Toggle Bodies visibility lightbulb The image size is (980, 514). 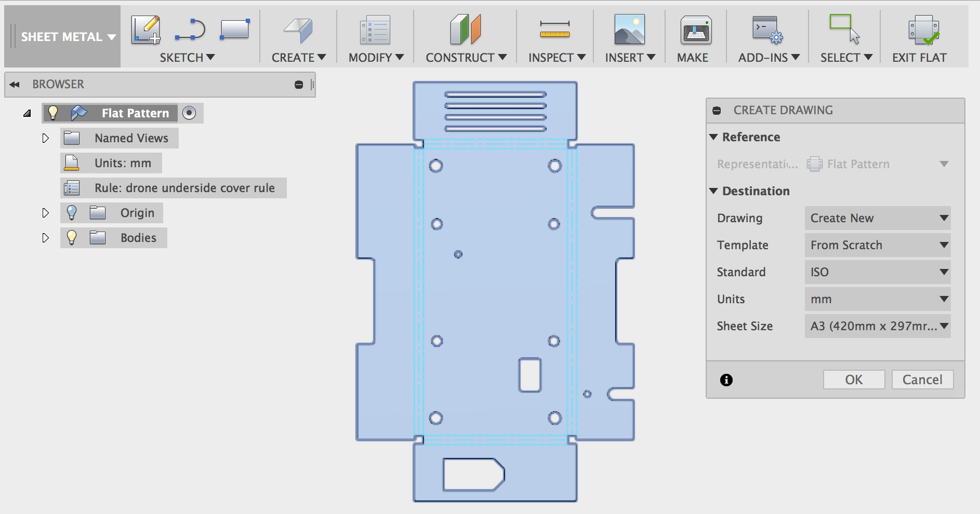pyautogui.click(x=72, y=238)
